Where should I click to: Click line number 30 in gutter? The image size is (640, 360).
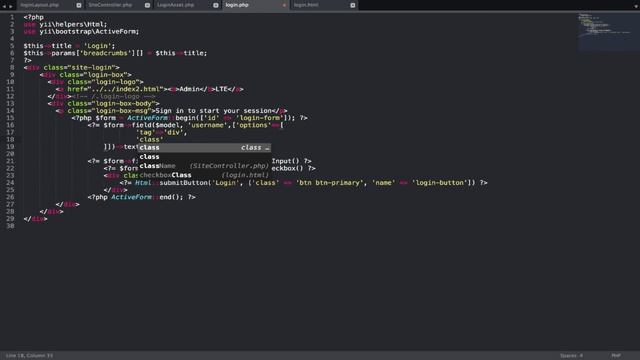[x=10, y=226]
